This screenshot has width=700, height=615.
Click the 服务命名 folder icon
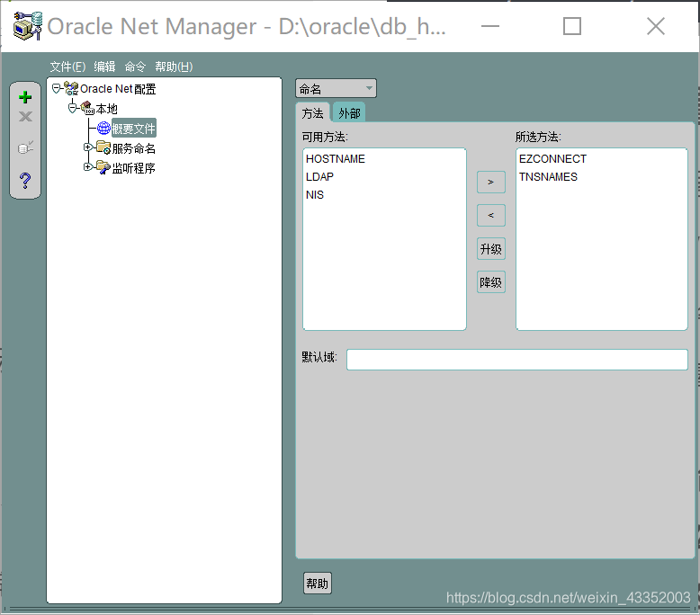click(x=103, y=147)
